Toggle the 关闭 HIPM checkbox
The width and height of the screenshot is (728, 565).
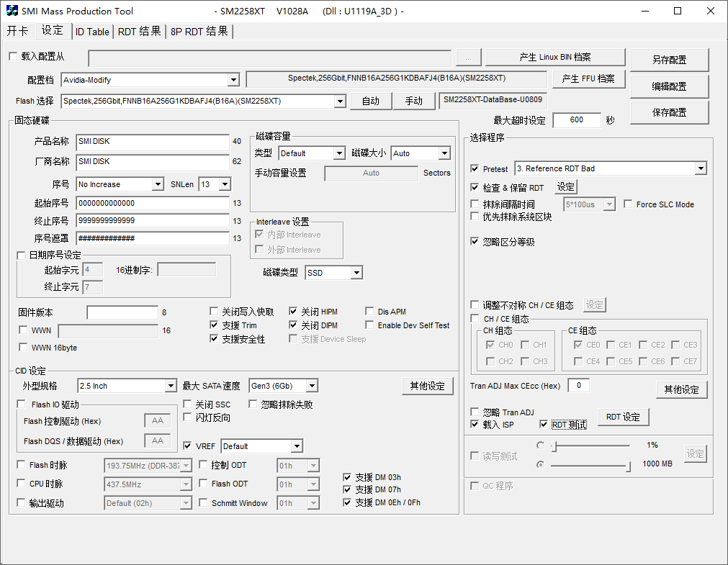(x=294, y=312)
